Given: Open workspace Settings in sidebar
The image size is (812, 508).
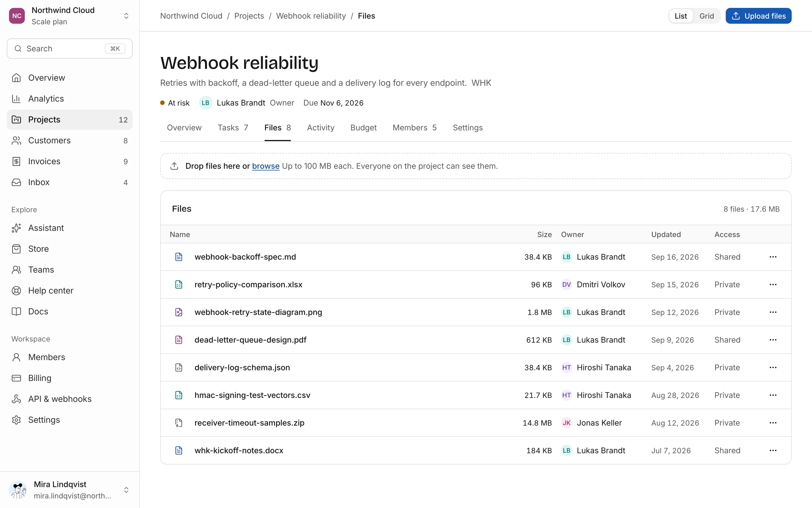Looking at the screenshot, I should point(69,420).
